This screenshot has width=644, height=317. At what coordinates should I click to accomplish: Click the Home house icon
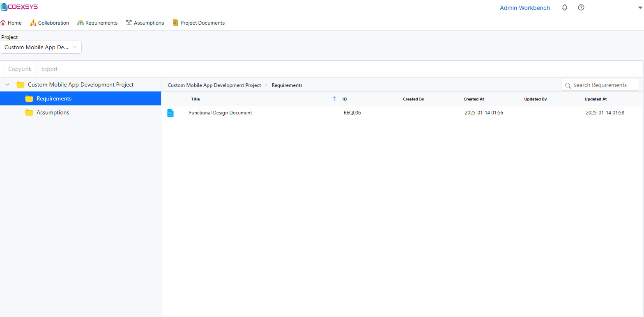pyautogui.click(x=3, y=23)
